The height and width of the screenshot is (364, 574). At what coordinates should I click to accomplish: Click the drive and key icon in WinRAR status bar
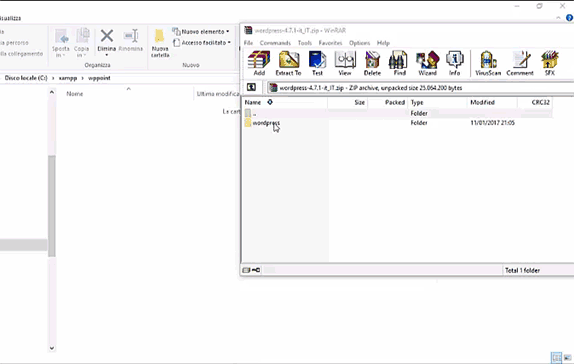[251, 270]
